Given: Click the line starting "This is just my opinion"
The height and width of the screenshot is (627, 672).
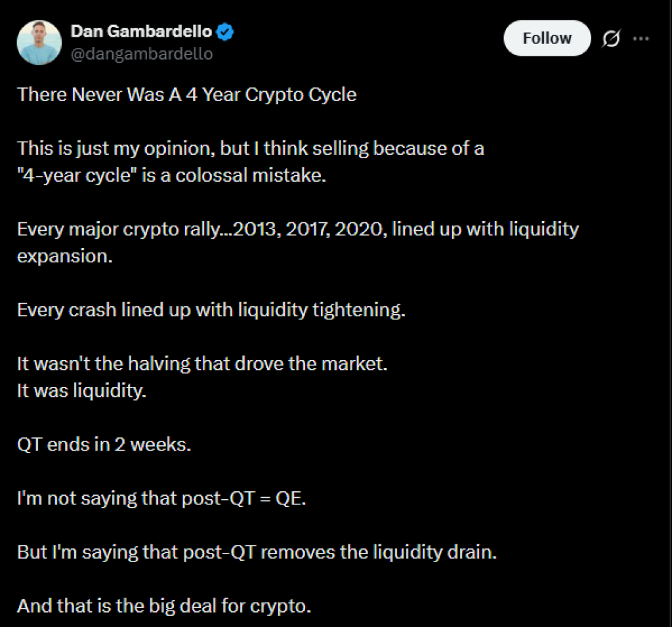Looking at the screenshot, I should pos(251,148).
